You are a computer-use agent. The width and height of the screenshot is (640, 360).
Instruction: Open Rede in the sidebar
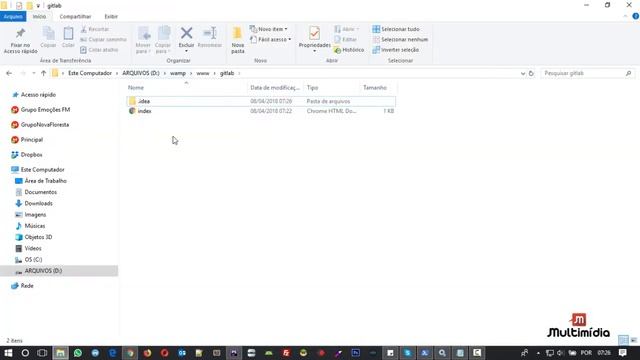pos(27,286)
